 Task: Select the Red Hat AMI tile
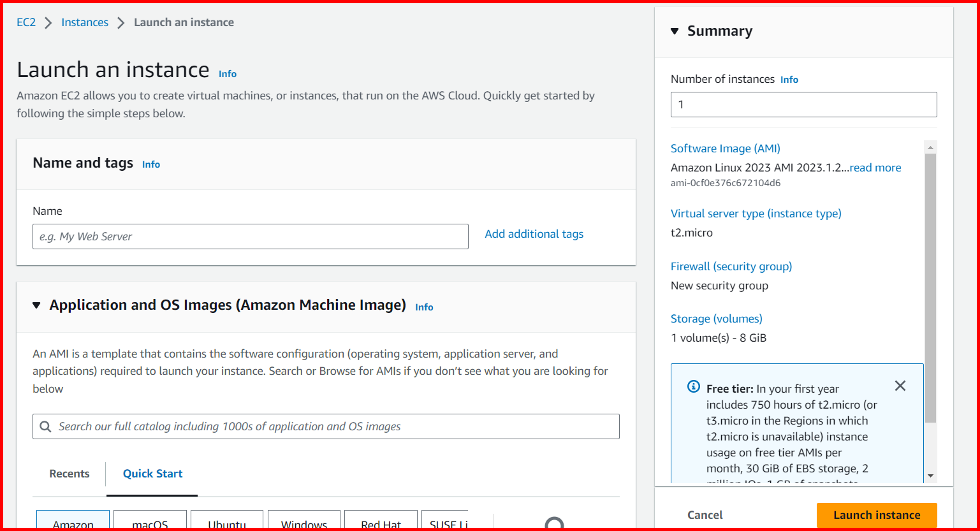pos(381,521)
